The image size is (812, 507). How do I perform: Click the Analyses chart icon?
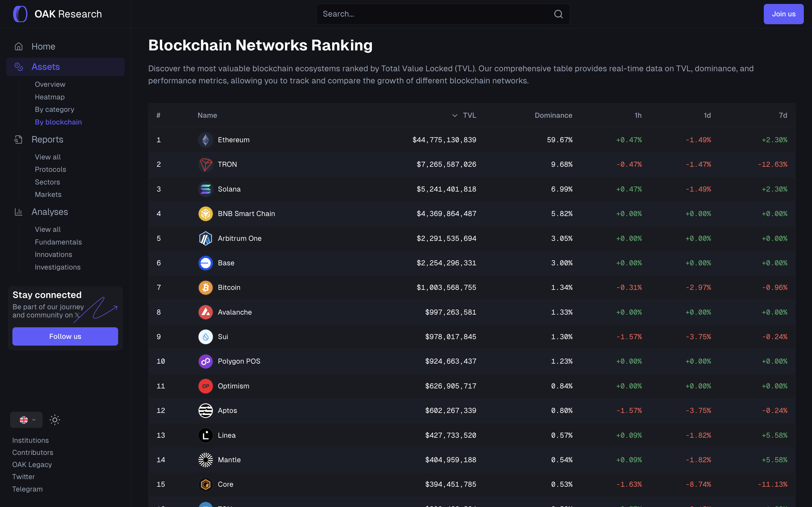pos(18,212)
